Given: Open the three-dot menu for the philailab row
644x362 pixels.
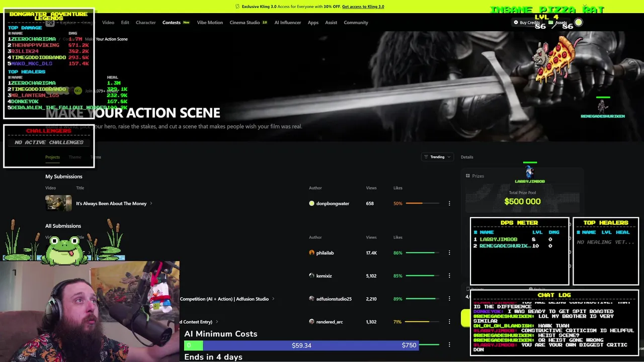Looking at the screenshot, I should (x=449, y=253).
